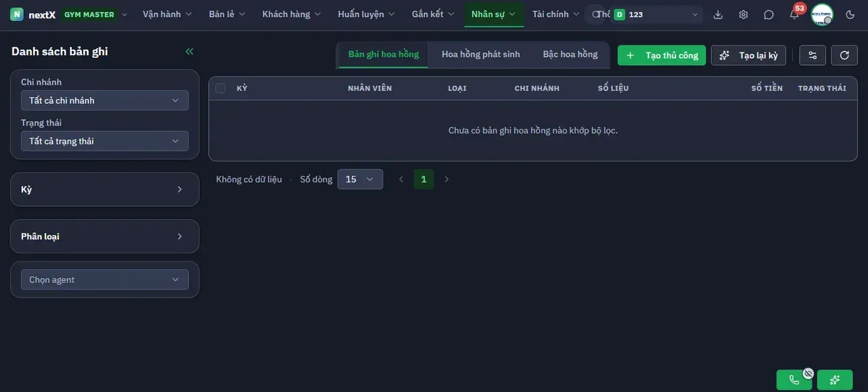Open the Tất cả chi nhánh dropdown
Image resolution: width=868 pixels, height=392 pixels.
[104, 100]
